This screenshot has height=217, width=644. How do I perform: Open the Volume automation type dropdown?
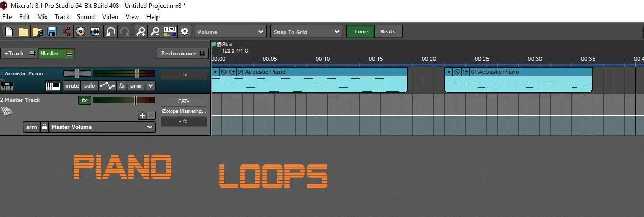pyautogui.click(x=230, y=32)
